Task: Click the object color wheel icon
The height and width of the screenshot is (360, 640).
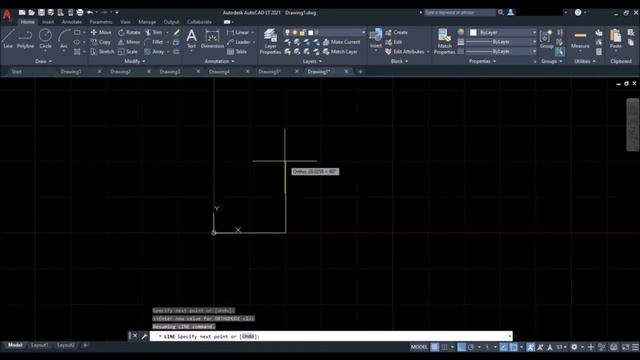Action: tap(461, 32)
